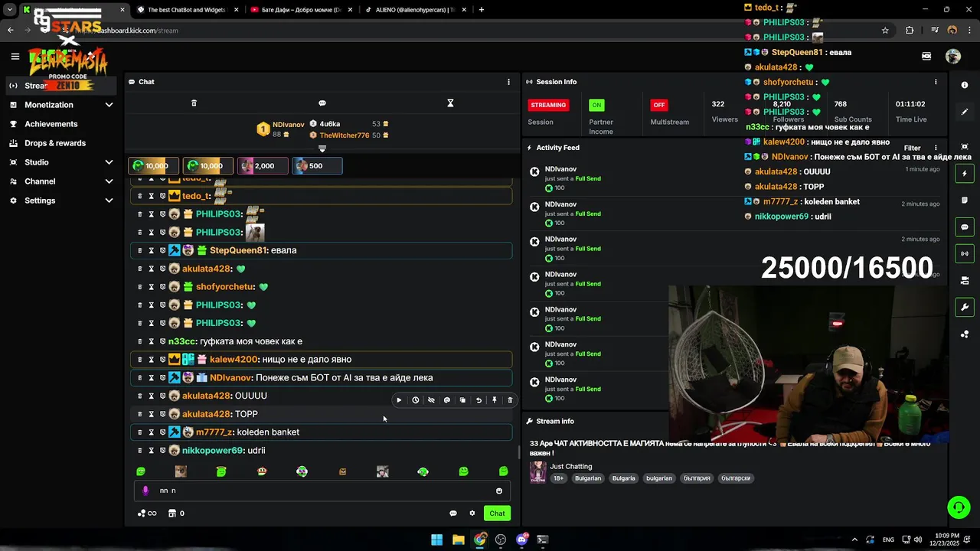Click the hide (crossed eye) icon in message toolbar

click(x=431, y=400)
